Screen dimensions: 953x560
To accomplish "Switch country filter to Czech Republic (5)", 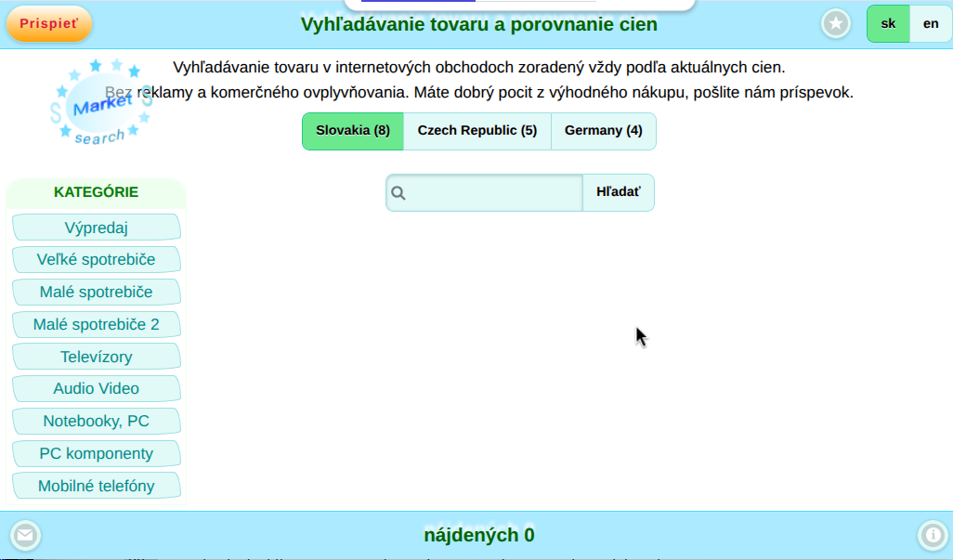I will (x=476, y=131).
